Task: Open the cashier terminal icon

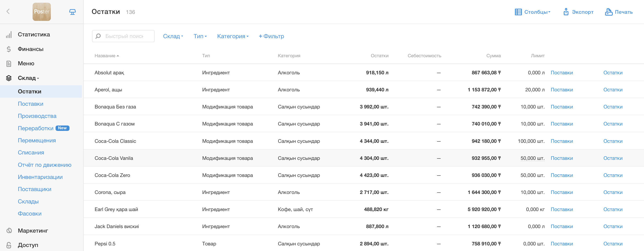Action: point(72,12)
